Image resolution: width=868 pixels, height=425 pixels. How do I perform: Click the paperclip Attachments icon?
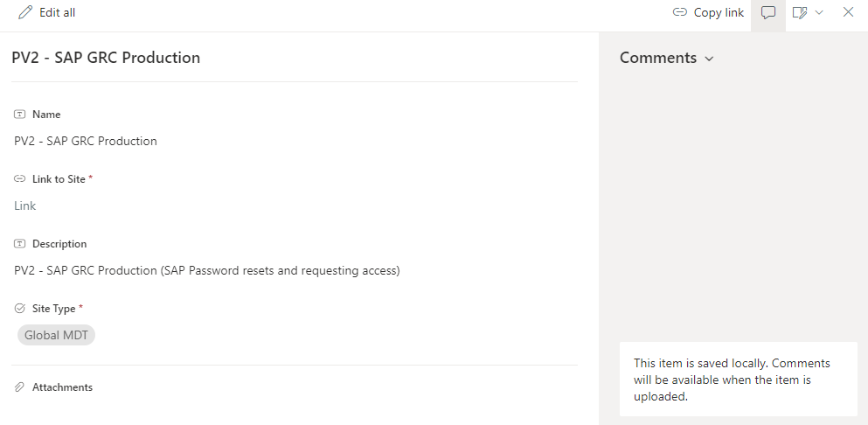(x=20, y=387)
